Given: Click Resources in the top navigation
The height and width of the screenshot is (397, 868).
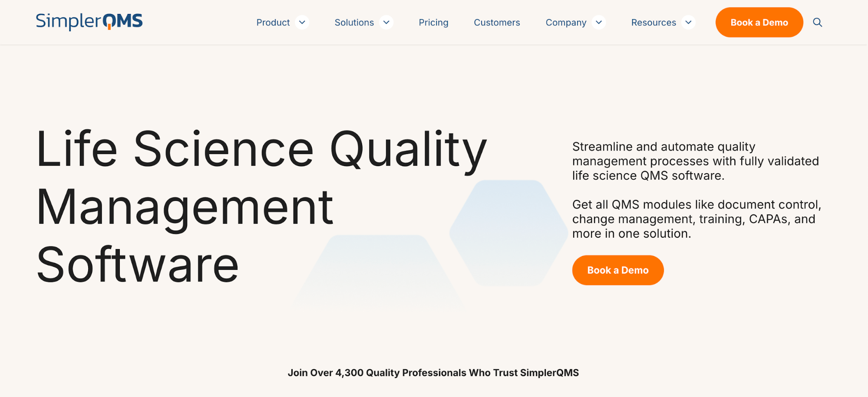Looking at the screenshot, I should pos(653,22).
